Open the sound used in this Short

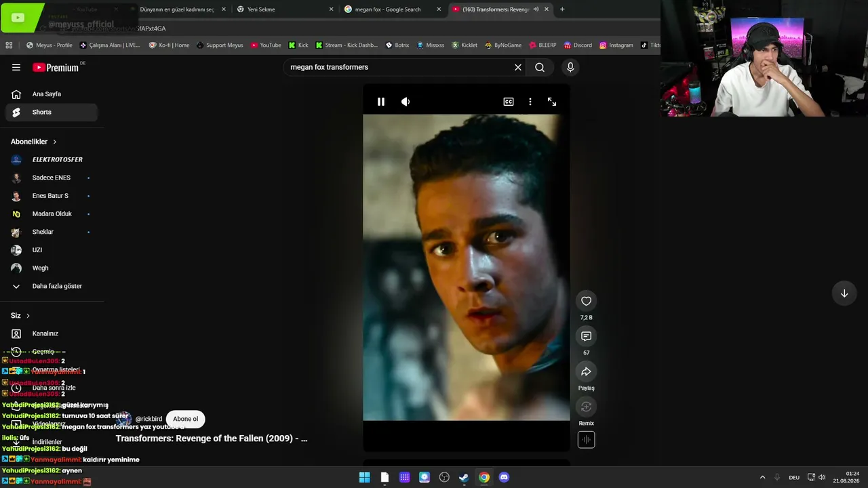(587, 440)
